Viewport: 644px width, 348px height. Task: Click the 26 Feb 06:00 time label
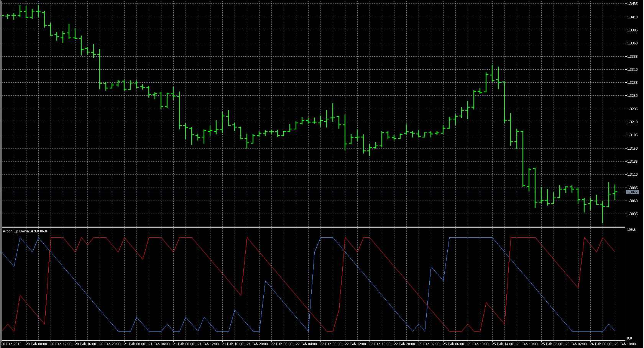[601, 344]
